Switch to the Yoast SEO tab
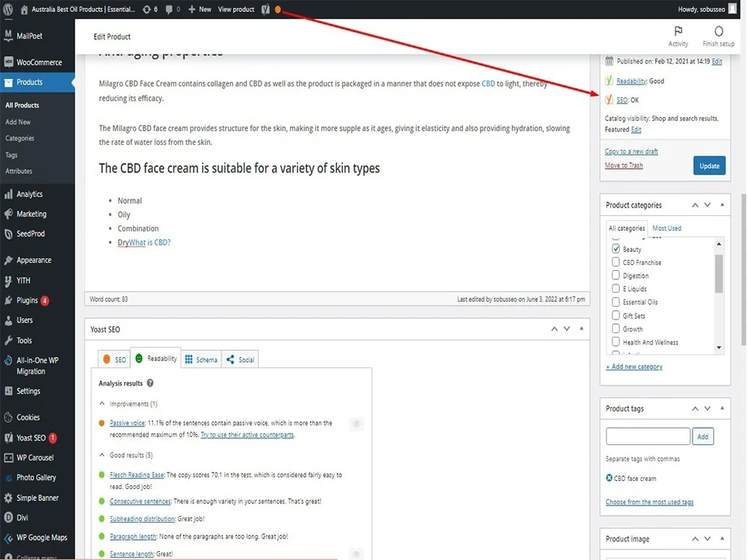This screenshot has width=747, height=560. [115, 360]
